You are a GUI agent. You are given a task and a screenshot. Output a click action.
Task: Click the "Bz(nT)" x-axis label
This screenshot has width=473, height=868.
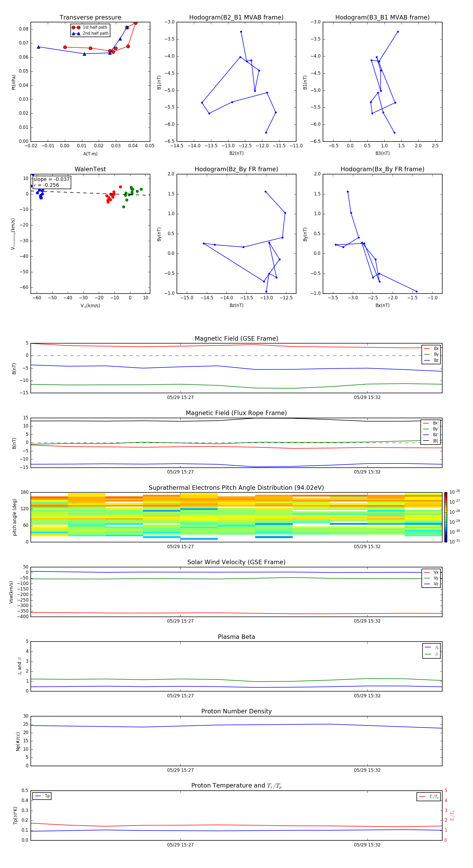236,305
